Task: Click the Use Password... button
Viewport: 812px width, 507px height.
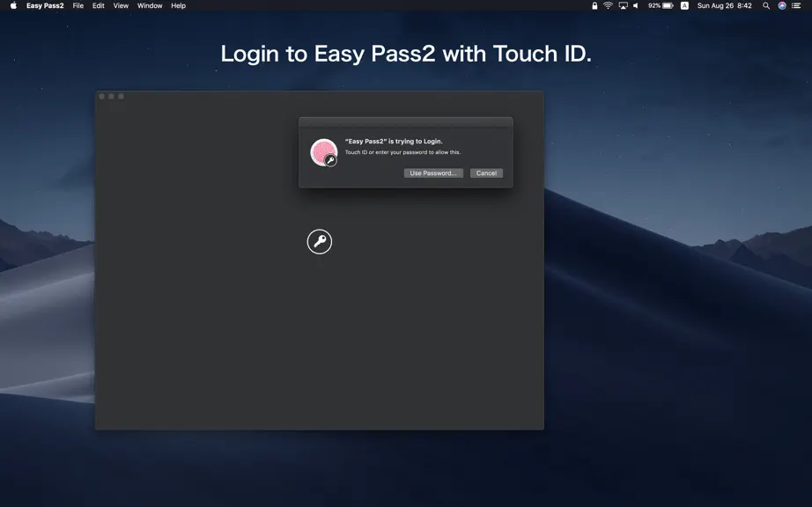Action: 433,173
